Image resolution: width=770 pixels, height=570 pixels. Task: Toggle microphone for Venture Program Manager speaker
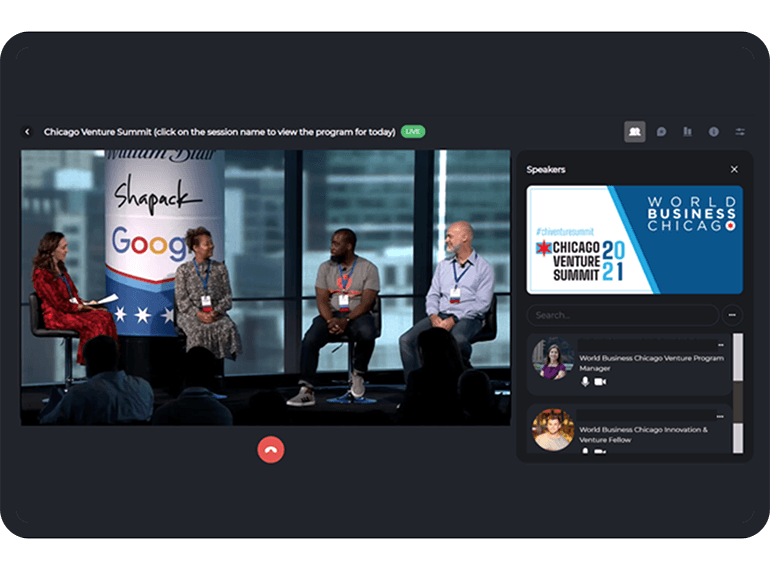586,382
